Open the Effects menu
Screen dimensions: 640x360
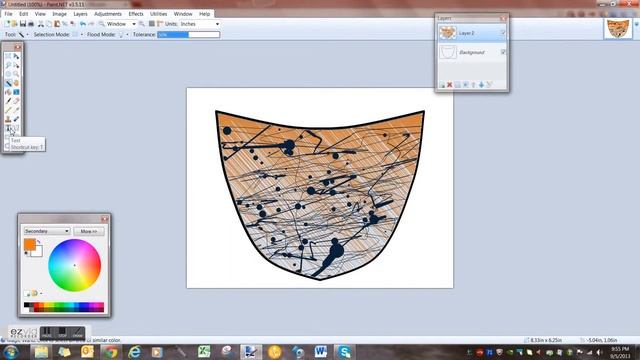click(x=136, y=14)
